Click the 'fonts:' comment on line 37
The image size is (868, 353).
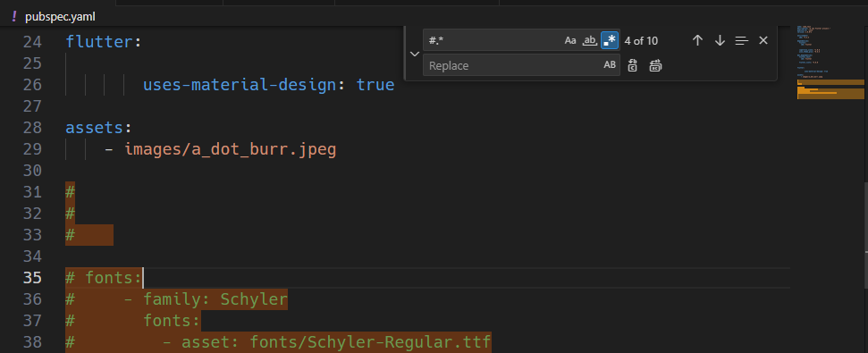pyautogui.click(x=172, y=321)
